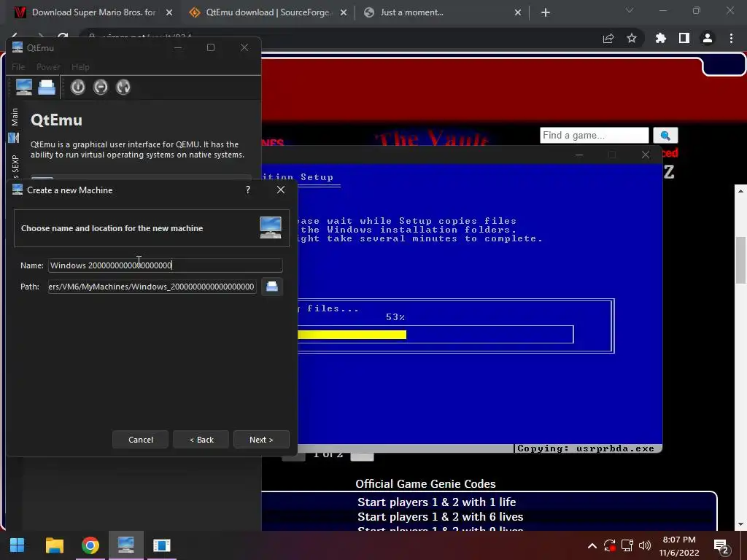Image resolution: width=747 pixels, height=560 pixels.
Task: Click the Back button in wizard
Action: 201,440
